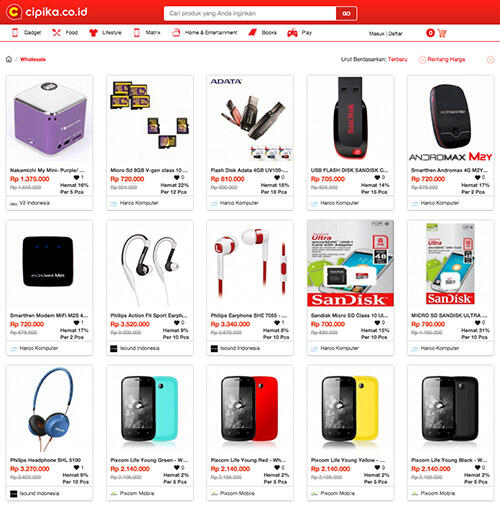
Task: Click the home breadcrumb icon
Action: (x=9, y=59)
